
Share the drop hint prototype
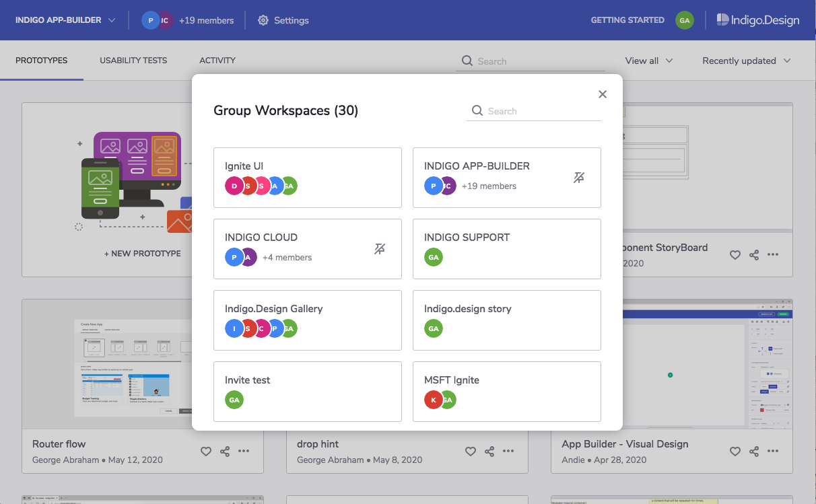(x=489, y=452)
